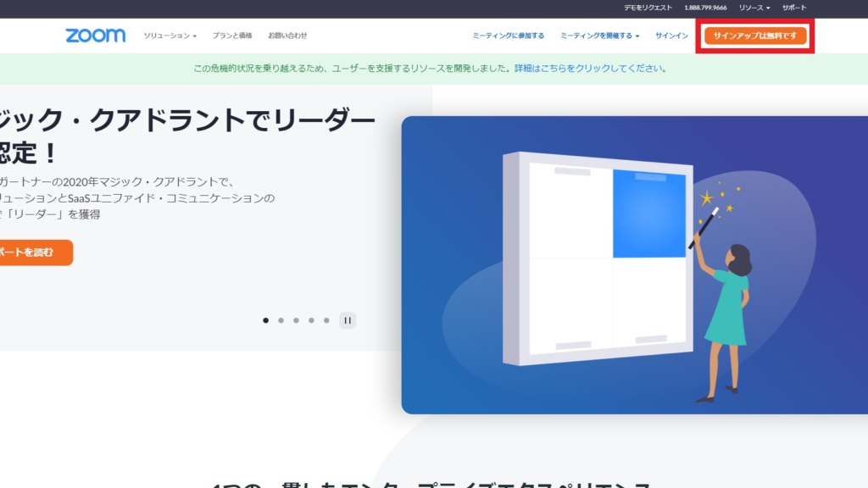Click サインアップは無料です button
Screen dimensions: 868x488
[755, 36]
